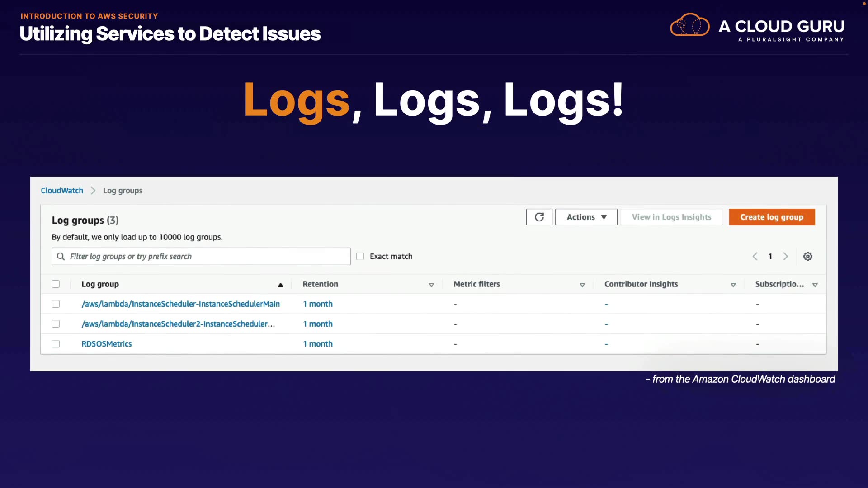Select all log groups header checkbox
The image size is (868, 488).
click(56, 284)
